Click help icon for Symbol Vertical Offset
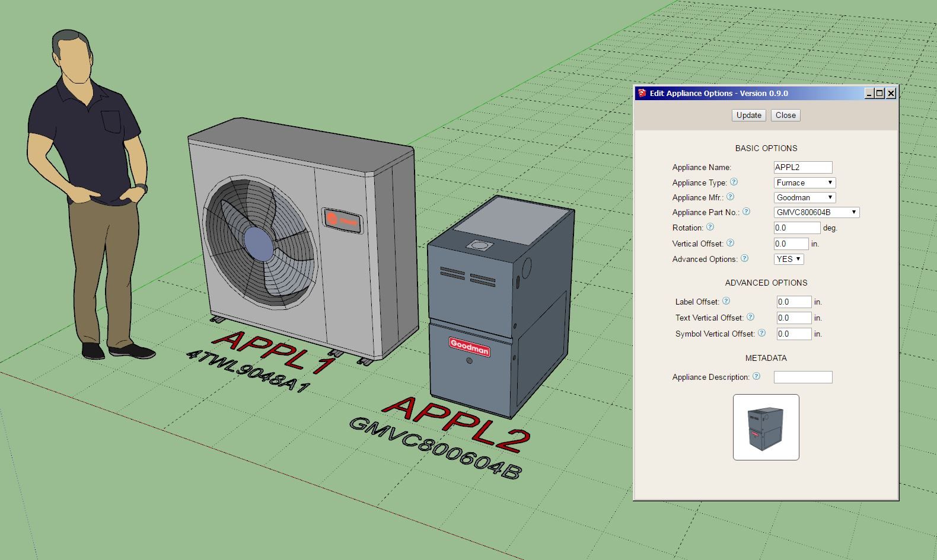The image size is (937, 560). 762,333
